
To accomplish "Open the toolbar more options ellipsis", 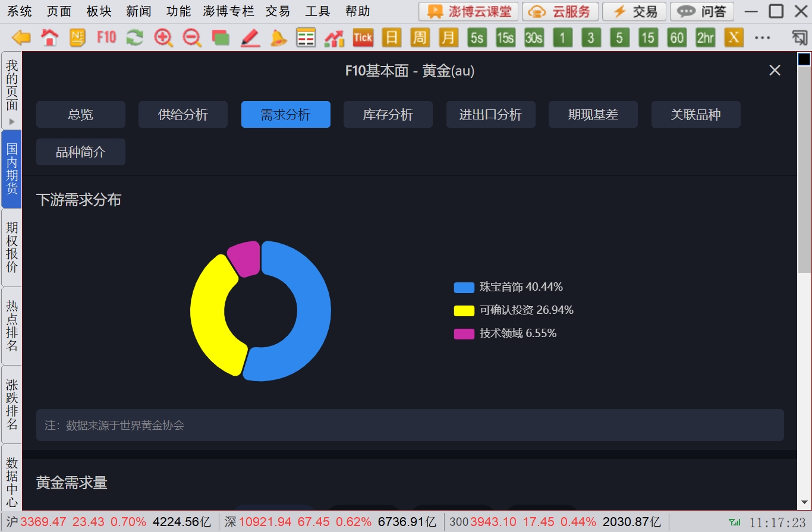I will [762, 38].
